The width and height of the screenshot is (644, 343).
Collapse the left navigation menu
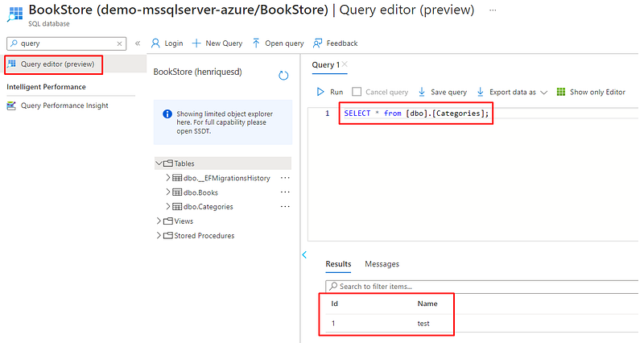click(x=138, y=43)
